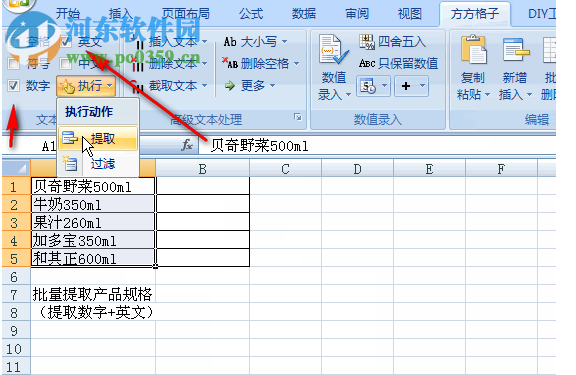Toggle the 英文 checkbox

click(66, 42)
